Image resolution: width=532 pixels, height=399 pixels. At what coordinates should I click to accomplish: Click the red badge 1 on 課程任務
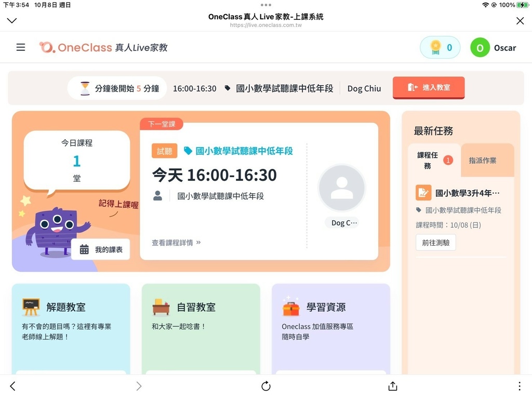[448, 160]
